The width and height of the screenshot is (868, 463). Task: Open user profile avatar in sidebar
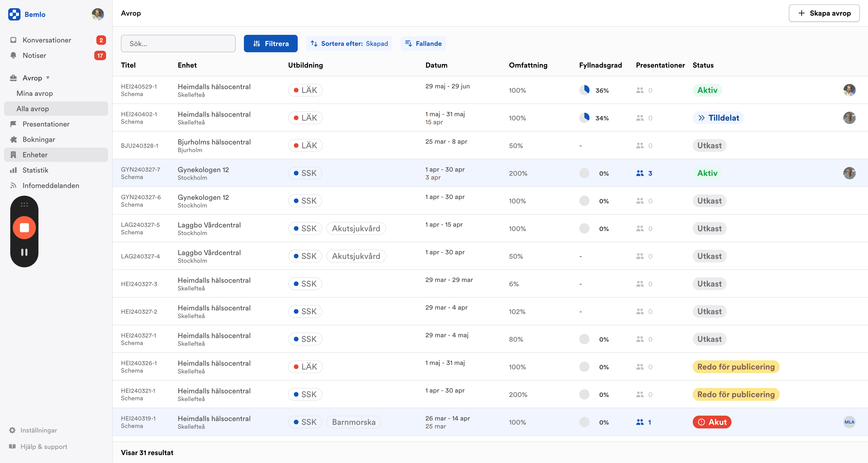click(x=98, y=14)
